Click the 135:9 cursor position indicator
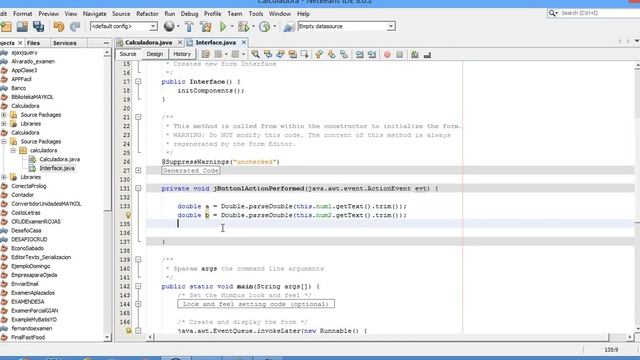Image resolution: width=640 pixels, height=360 pixels. [x=611, y=350]
